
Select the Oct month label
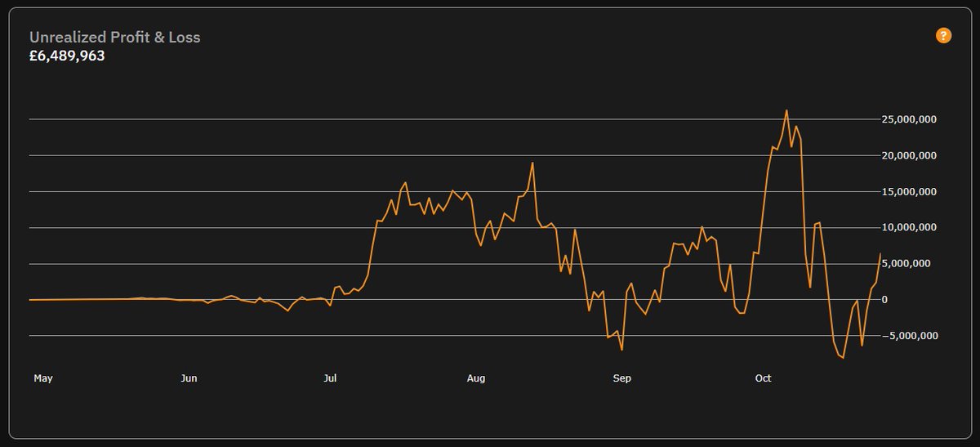click(763, 378)
